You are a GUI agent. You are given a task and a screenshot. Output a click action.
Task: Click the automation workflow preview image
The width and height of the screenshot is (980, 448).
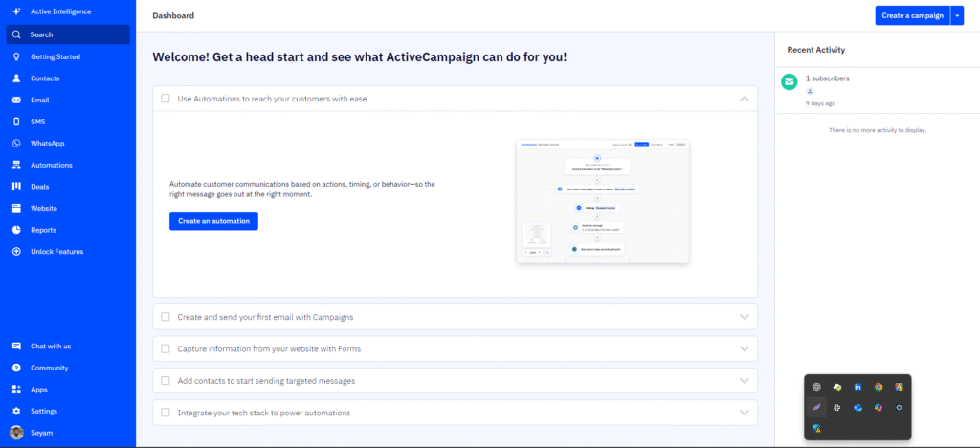pos(603,201)
